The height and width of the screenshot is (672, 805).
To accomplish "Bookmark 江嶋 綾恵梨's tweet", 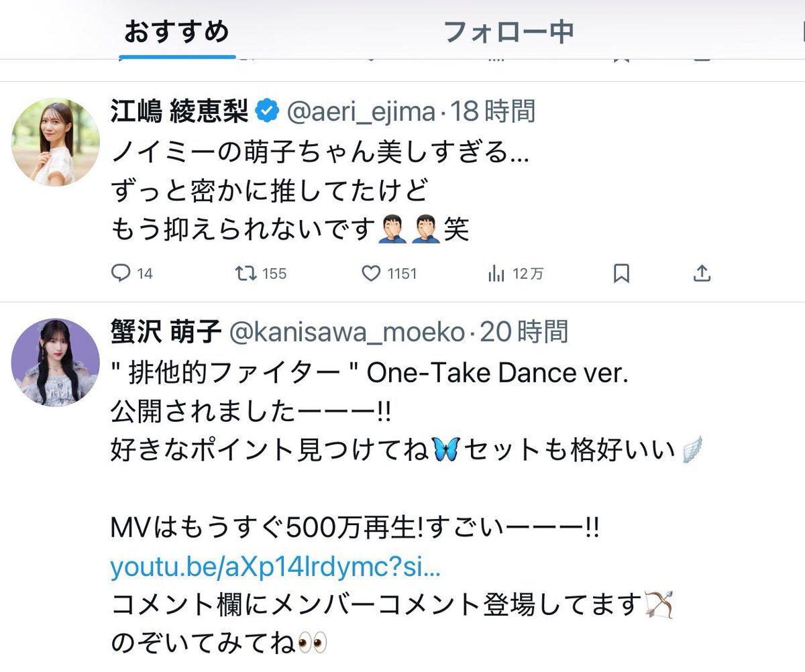I will 621,274.
